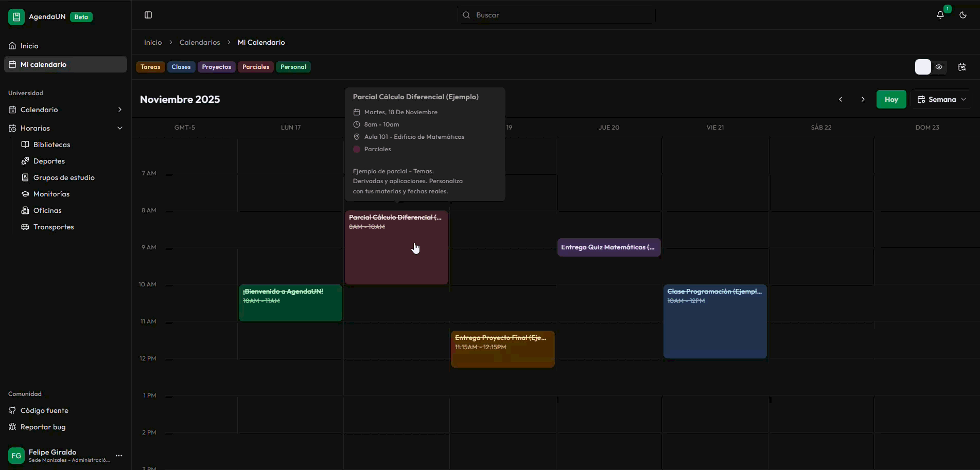The image size is (980, 470).
Task: Click the DOM 23 day header
Action: click(927, 128)
